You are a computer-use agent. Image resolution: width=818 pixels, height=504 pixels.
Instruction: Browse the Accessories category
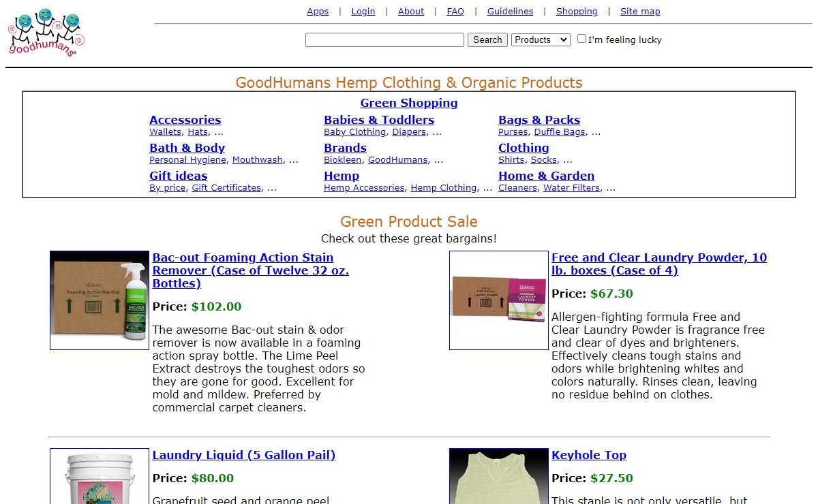(x=185, y=120)
